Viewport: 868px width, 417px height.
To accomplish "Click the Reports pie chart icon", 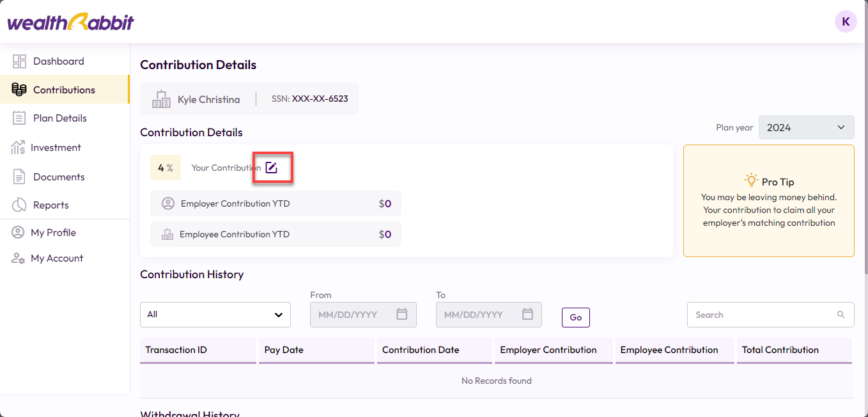I will (19, 205).
